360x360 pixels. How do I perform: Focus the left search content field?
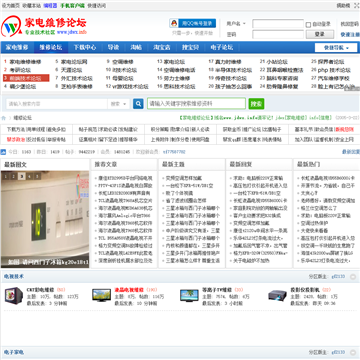pyautogui.click(x=56, y=104)
